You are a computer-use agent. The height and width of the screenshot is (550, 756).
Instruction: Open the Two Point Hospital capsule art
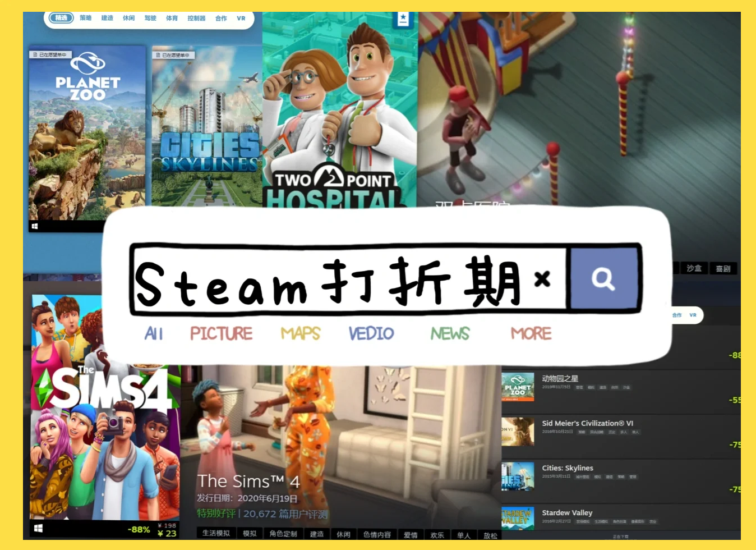340,110
